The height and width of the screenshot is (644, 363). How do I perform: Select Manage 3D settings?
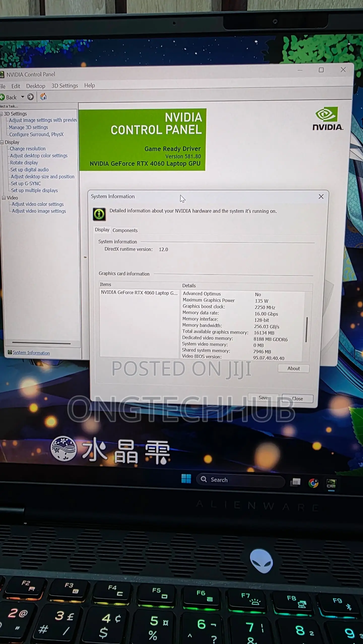[x=28, y=128]
